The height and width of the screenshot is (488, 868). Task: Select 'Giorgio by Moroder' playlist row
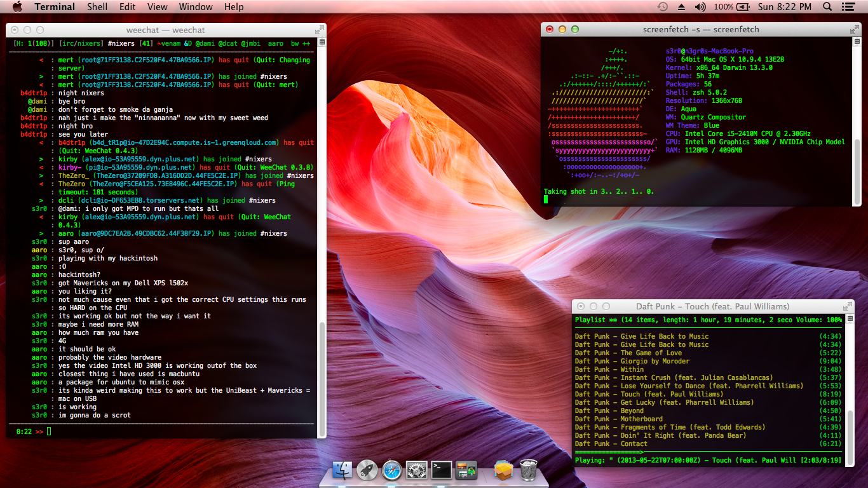pyautogui.click(x=709, y=361)
